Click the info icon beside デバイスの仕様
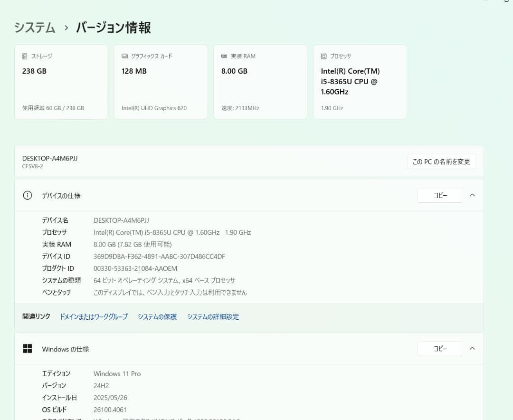513x420 pixels. pos(27,195)
